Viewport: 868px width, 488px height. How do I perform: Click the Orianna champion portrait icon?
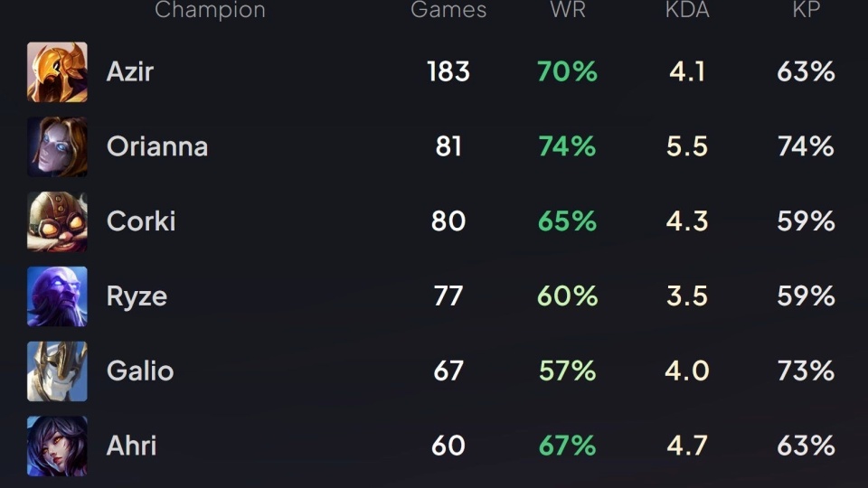click(57, 147)
